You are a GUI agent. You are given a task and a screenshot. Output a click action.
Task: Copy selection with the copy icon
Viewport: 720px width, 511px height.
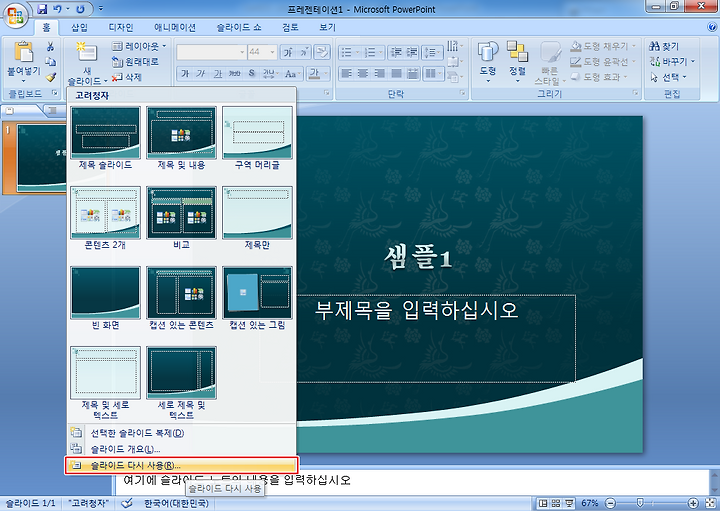pyautogui.click(x=51, y=62)
